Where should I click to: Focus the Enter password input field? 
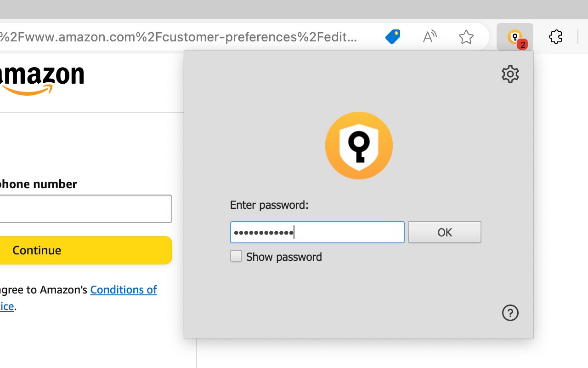[317, 232]
